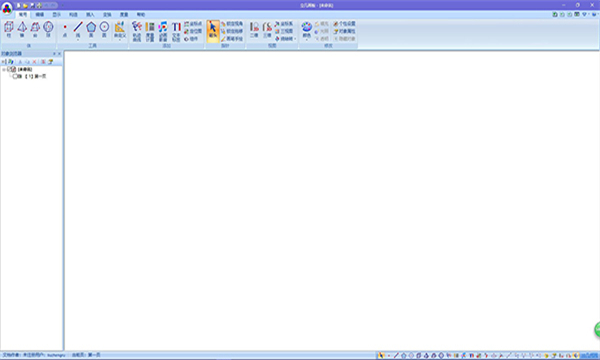
Task: Switch to the 插入 (Insert) ribbon tab
Action: [90, 15]
